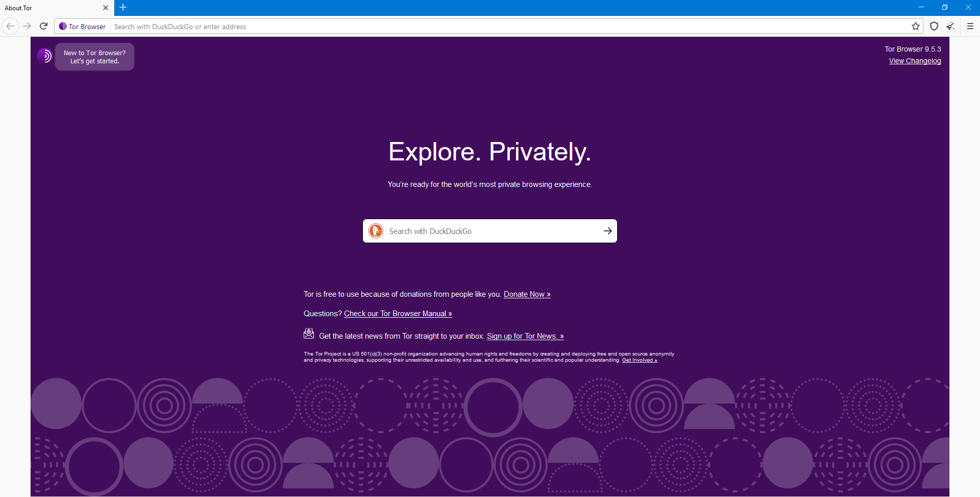Image resolution: width=980 pixels, height=497 pixels.
Task: Click the Tor Browser onion button in the address bar
Action: (x=82, y=26)
